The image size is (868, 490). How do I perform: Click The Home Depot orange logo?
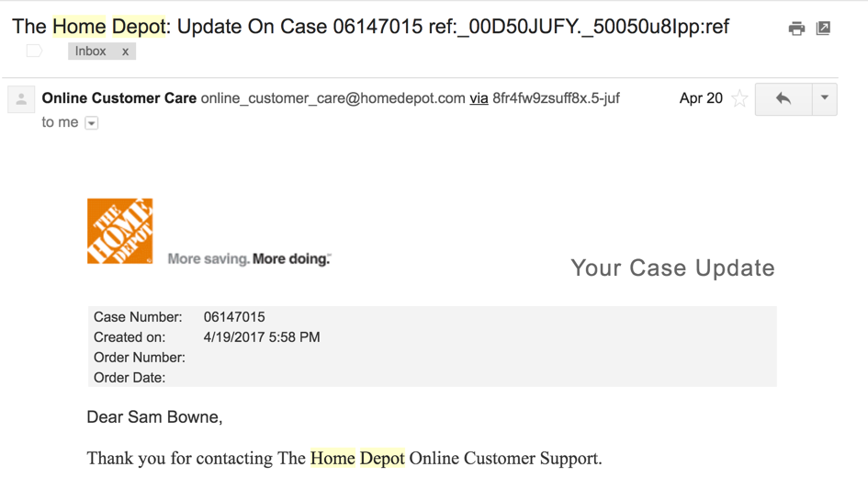[119, 231]
